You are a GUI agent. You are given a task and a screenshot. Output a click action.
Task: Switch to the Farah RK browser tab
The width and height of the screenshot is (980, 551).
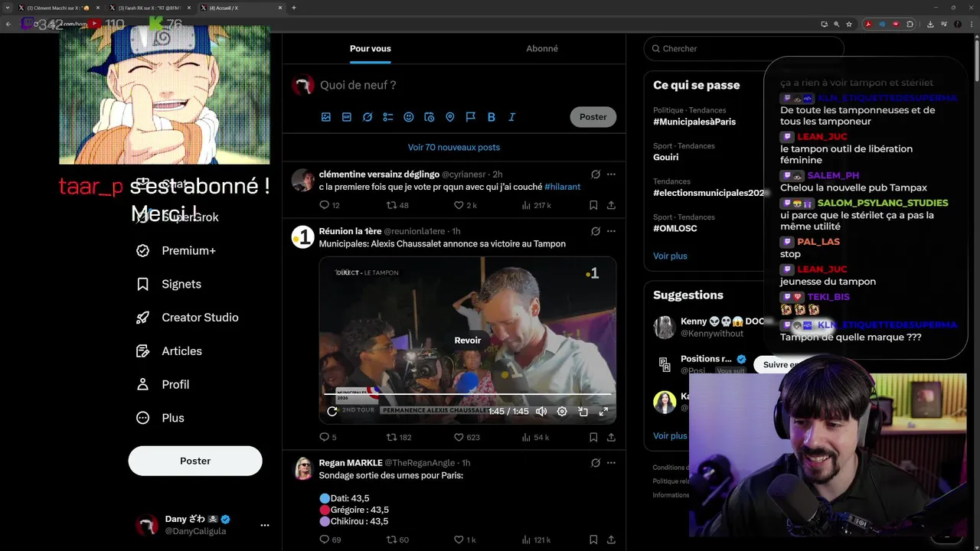point(149,8)
